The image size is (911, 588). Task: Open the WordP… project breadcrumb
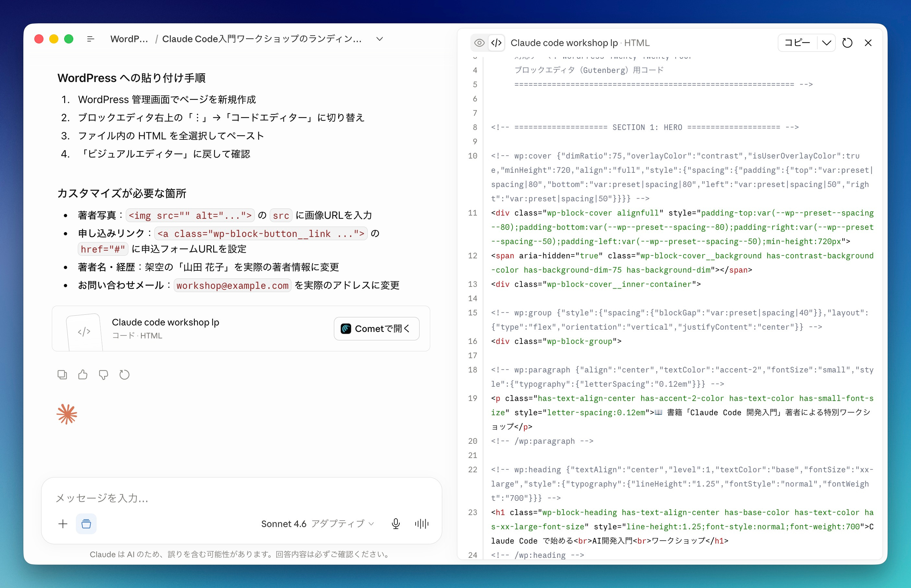(129, 39)
